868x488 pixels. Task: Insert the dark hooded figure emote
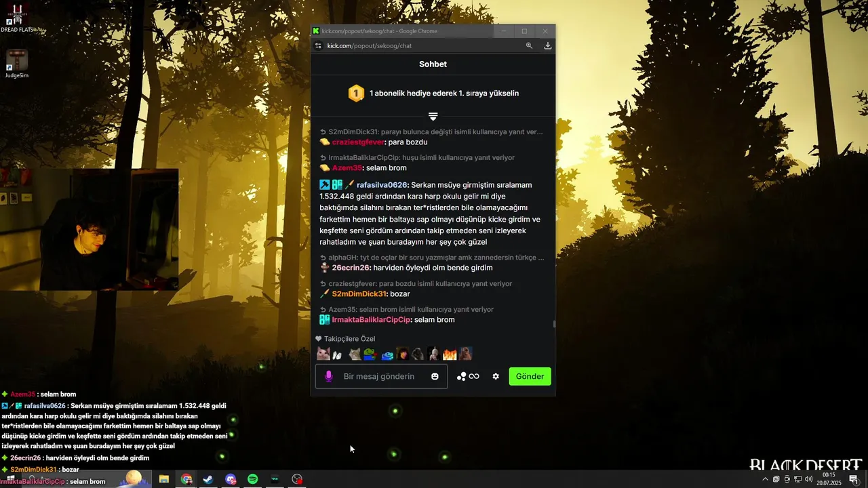418,354
